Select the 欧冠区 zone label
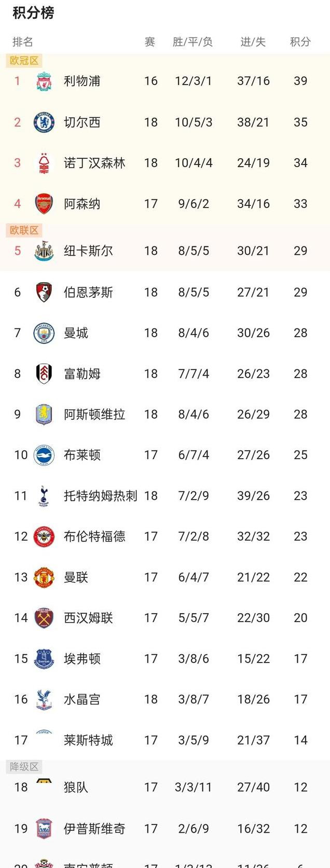330x868 pixels. 24,61
